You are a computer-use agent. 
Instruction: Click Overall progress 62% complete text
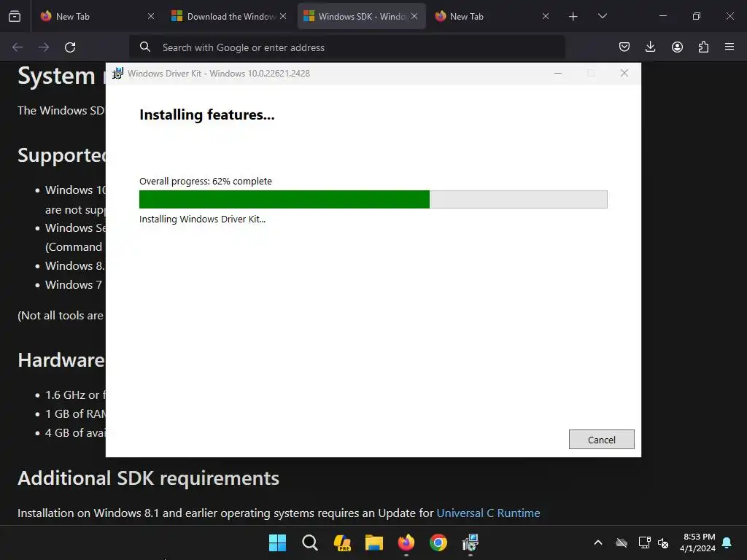[205, 181]
